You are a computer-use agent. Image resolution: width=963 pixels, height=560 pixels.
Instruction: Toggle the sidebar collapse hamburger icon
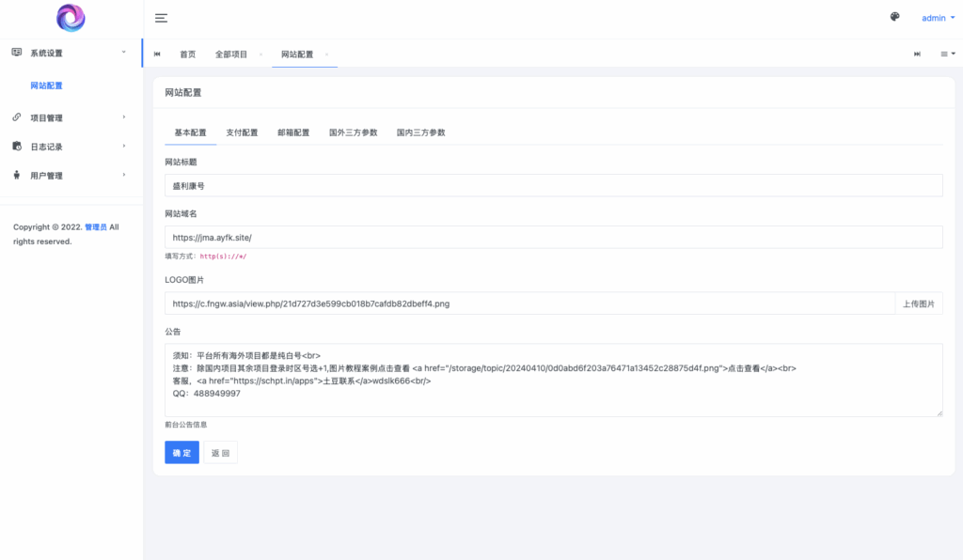161,18
